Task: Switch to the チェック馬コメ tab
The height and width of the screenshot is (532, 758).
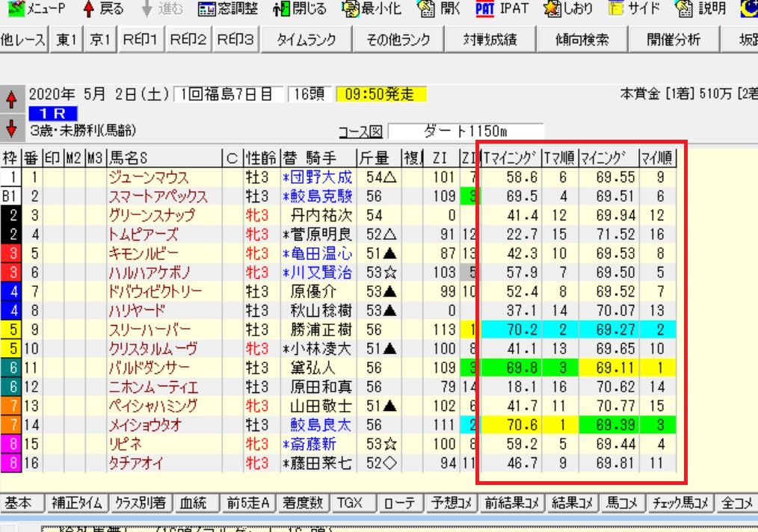Action: (x=680, y=503)
